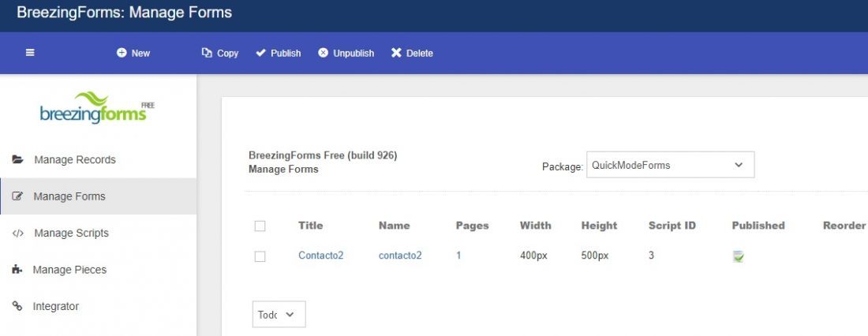The image size is (868, 336).
Task: Click the Width column header
Action: (535, 226)
